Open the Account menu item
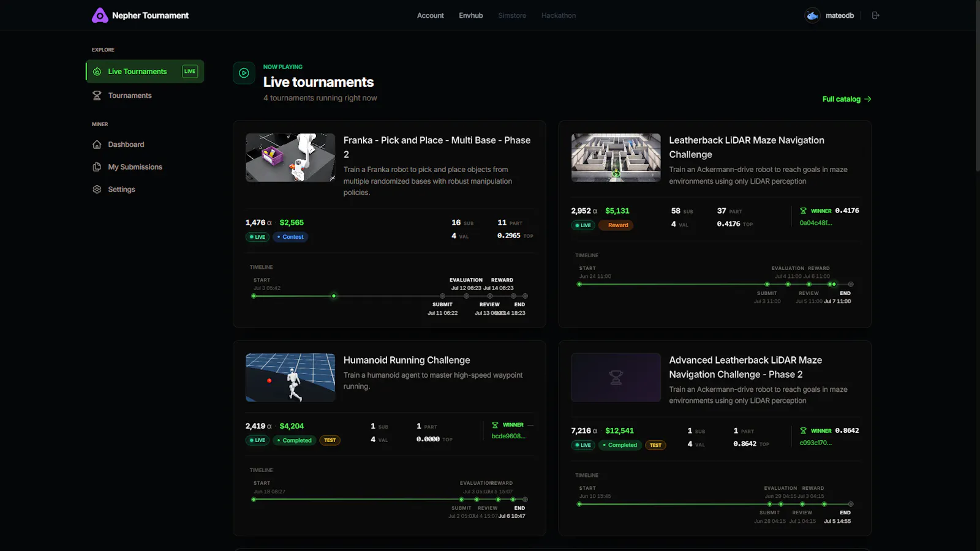 tap(430, 15)
